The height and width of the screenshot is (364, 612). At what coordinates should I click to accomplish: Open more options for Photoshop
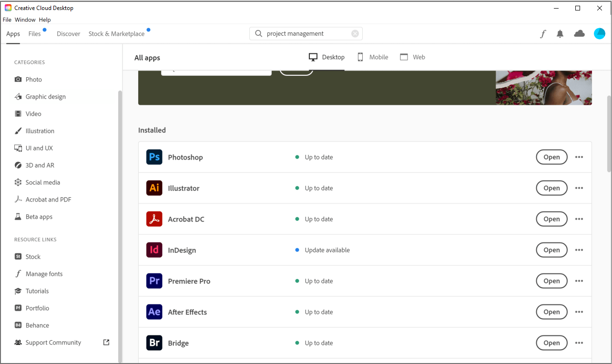579,157
